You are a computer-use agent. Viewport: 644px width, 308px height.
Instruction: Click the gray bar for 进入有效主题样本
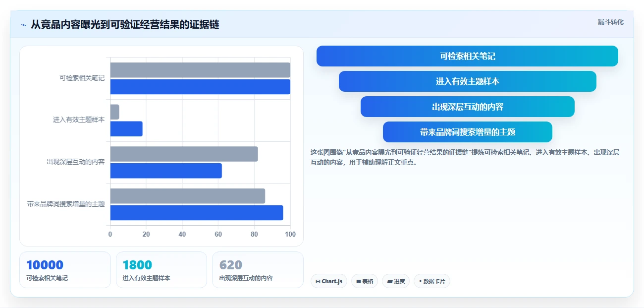(114, 112)
